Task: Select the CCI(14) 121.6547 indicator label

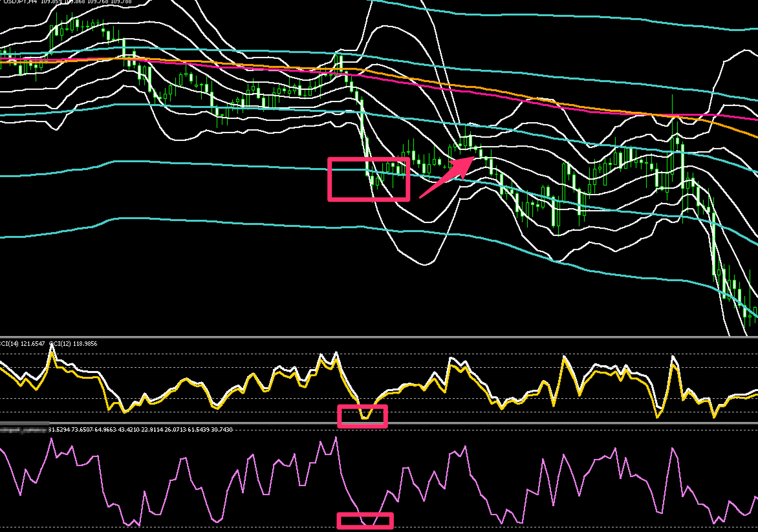Action: (22, 344)
